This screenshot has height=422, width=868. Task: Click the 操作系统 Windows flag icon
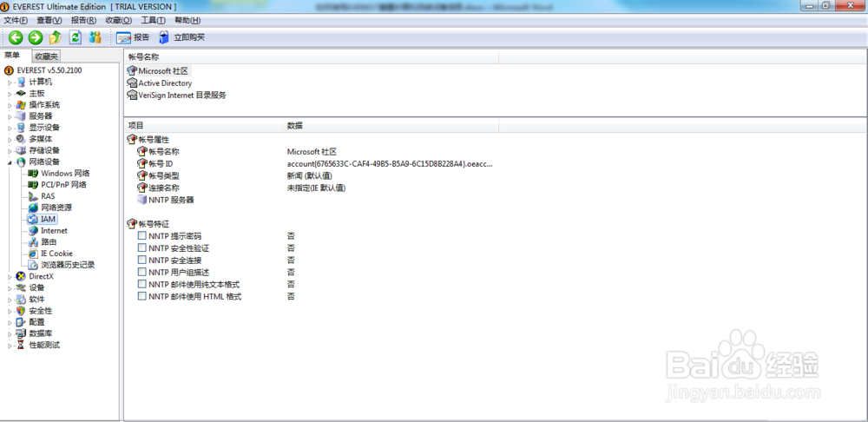(x=21, y=105)
